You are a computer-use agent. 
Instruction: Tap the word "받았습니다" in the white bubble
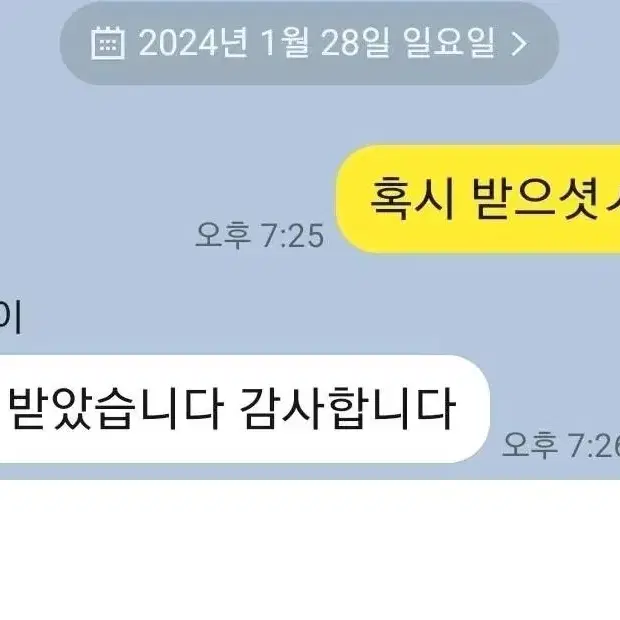pyautogui.click(x=116, y=408)
